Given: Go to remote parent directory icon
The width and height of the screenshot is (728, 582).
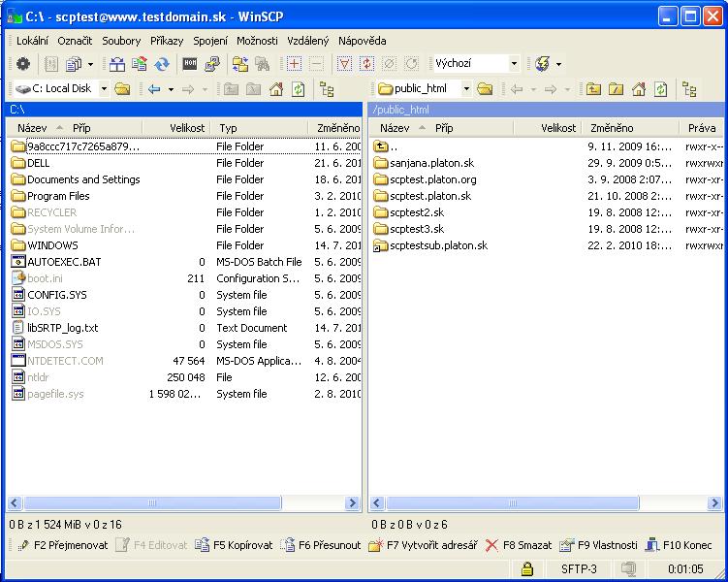Looking at the screenshot, I should 593,88.
